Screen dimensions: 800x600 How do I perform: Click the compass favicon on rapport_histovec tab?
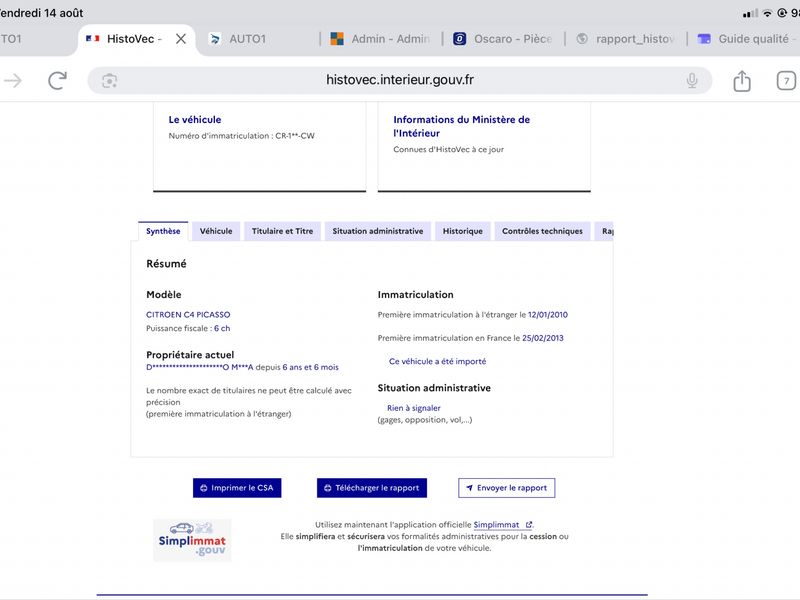582,39
